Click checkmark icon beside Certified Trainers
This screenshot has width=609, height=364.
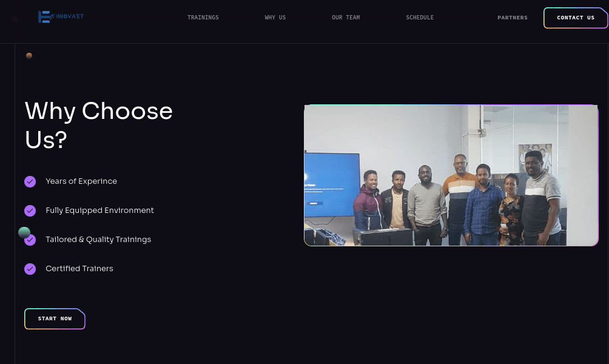coord(30,269)
